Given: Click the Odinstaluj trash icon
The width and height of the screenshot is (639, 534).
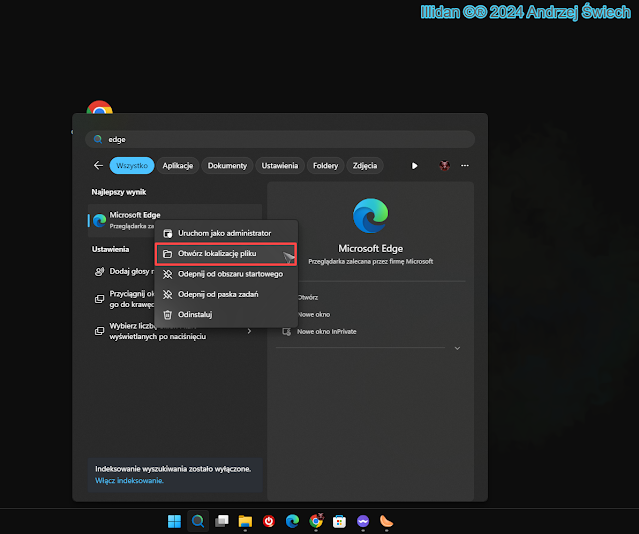Looking at the screenshot, I should coord(167,315).
